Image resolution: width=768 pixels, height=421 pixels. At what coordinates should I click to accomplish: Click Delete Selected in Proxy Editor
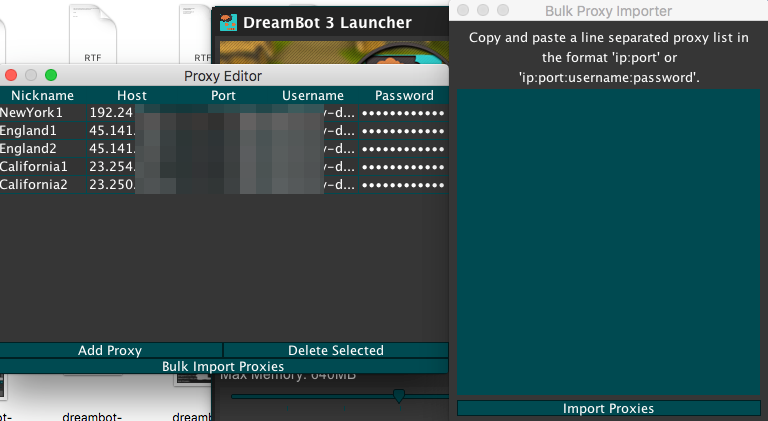[336, 350]
